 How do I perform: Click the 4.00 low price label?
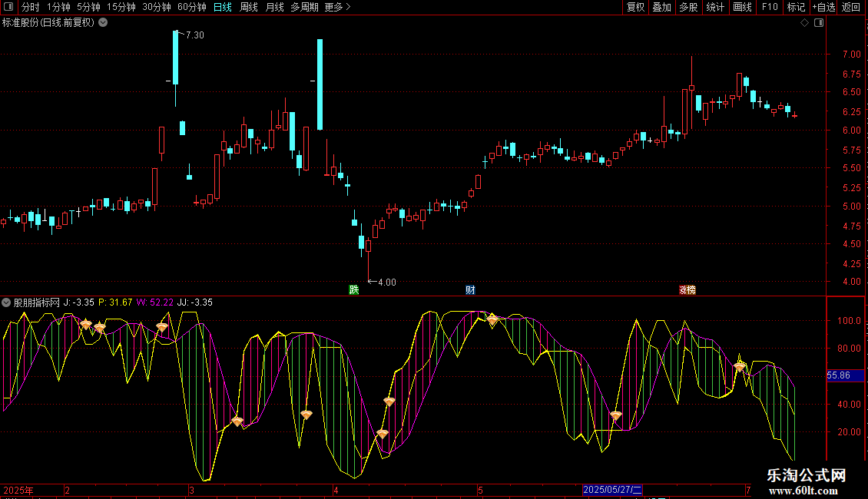point(387,283)
